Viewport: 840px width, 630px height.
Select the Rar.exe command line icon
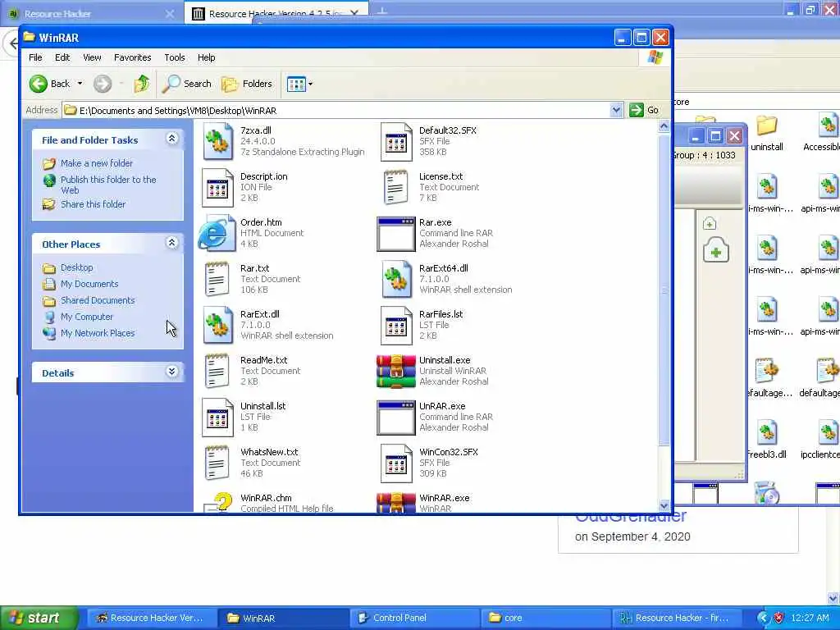pyautogui.click(x=396, y=234)
